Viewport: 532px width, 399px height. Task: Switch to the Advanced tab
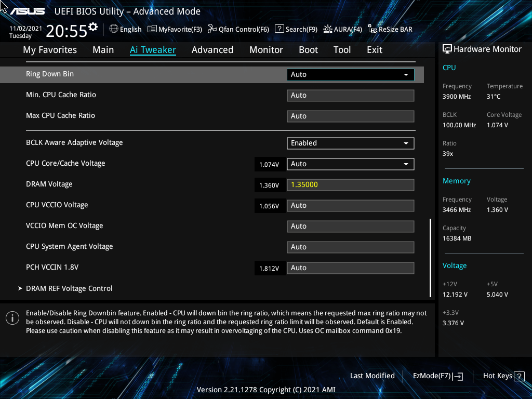point(212,50)
